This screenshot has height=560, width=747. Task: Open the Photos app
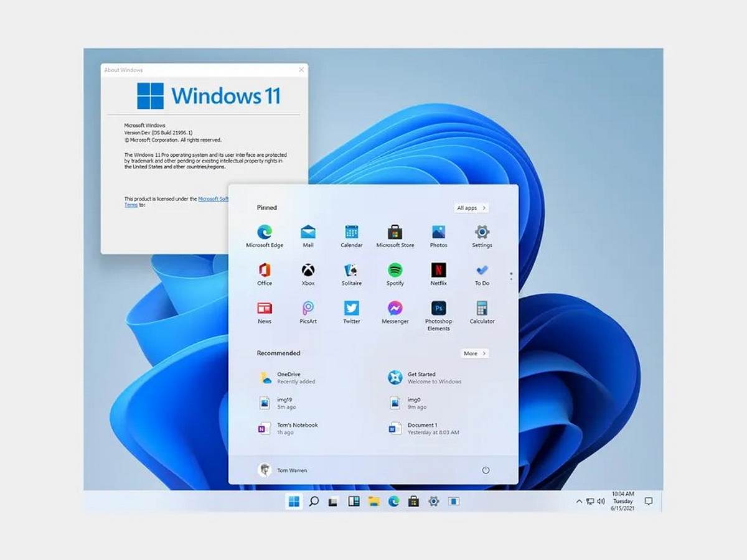(x=438, y=232)
